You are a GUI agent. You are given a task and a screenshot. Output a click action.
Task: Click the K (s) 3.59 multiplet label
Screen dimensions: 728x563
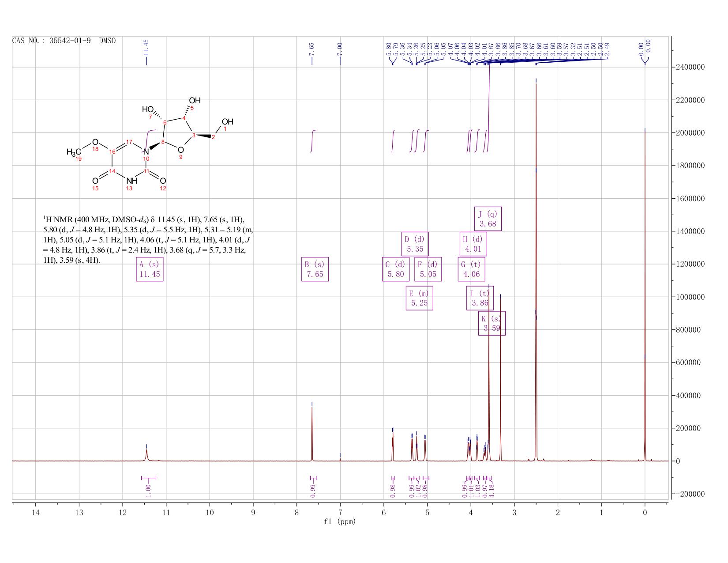pyautogui.click(x=492, y=323)
